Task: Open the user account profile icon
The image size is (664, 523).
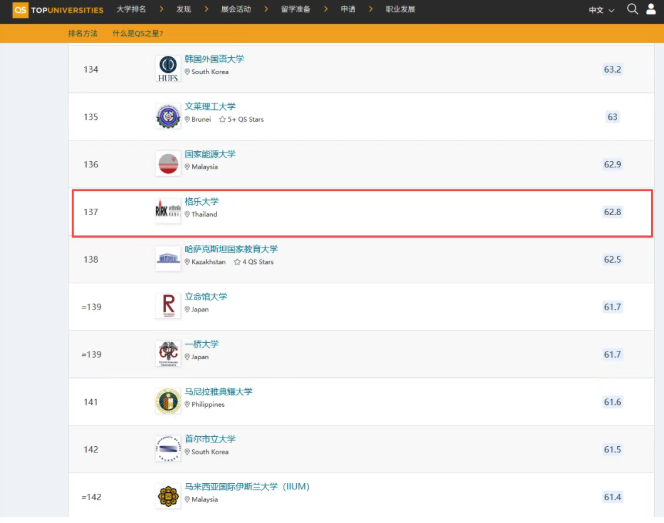Action: tap(652, 9)
